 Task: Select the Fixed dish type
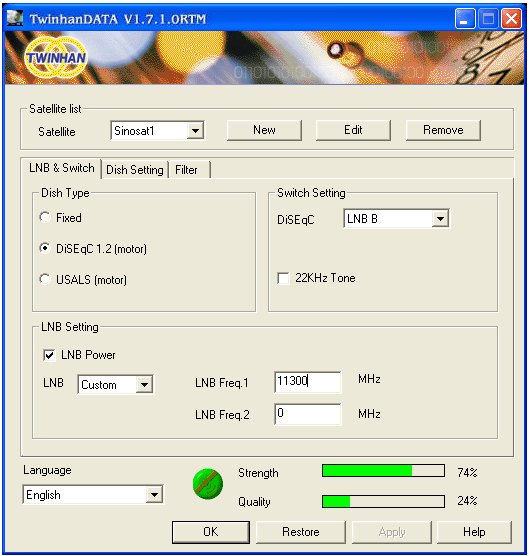click(x=45, y=217)
